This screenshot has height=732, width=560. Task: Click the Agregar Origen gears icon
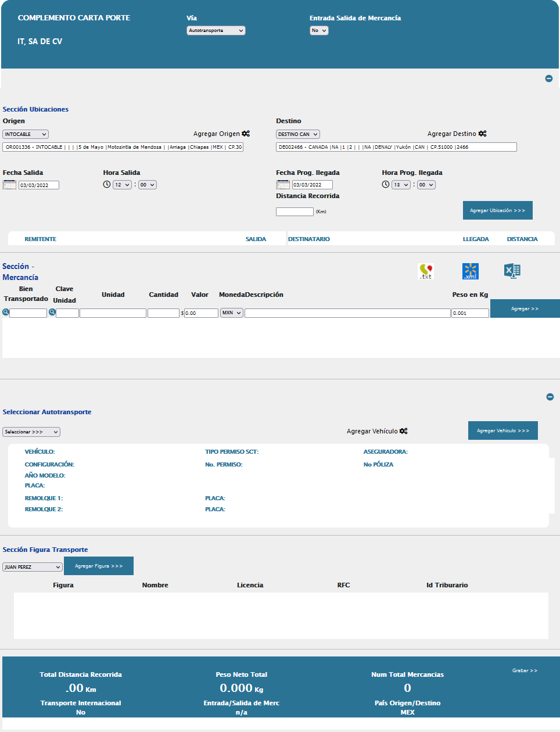pos(246,134)
